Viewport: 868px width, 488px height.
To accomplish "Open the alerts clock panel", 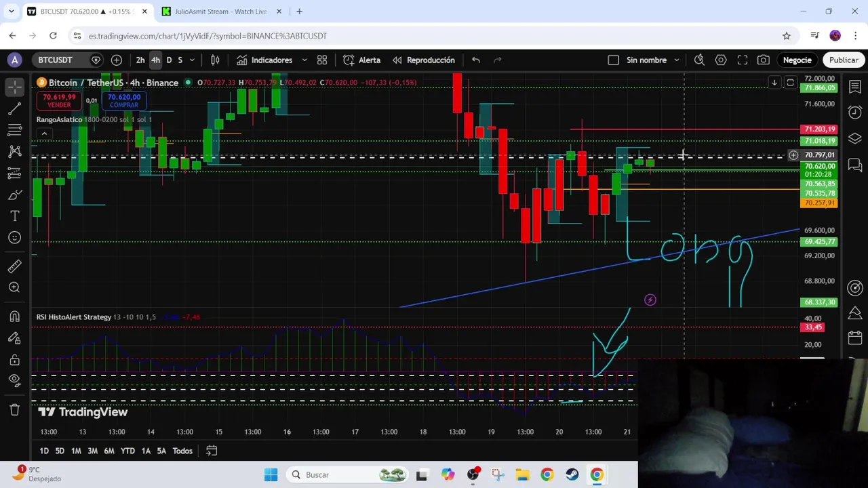I will tap(855, 112).
